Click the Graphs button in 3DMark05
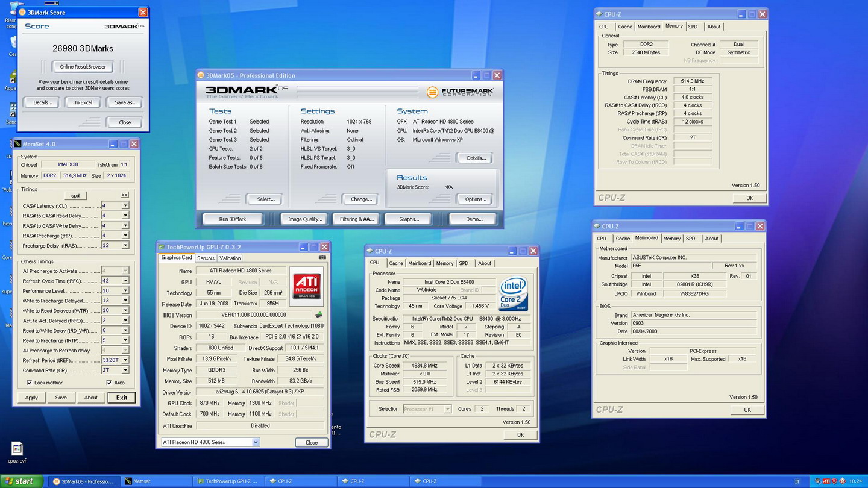 [x=409, y=219]
